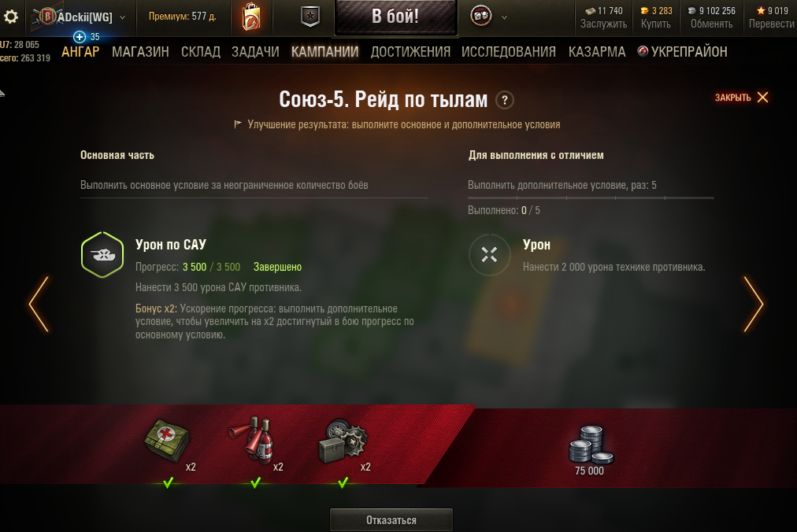Open the ИССЛЕДОВАНИЯ tab

click(508, 52)
